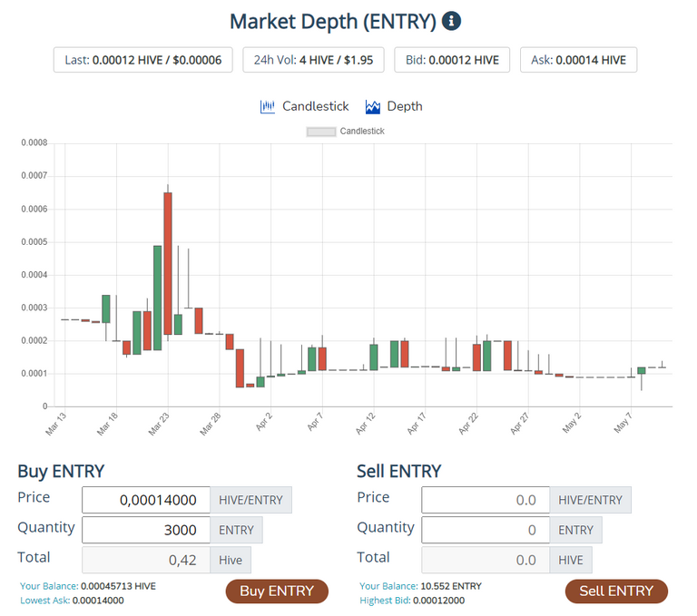Screen dimensions: 697x616
Task: Click the 0.0004 y-axis label
Action: 34,275
